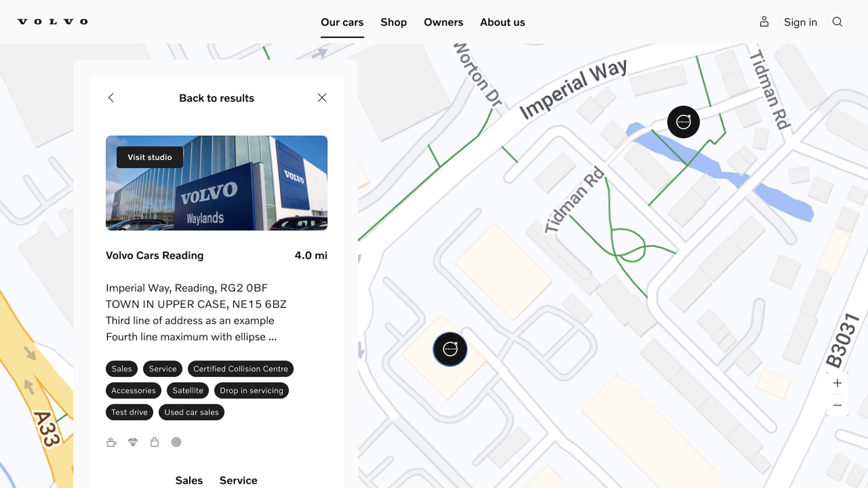Click the Volvo logo in the header
The width and height of the screenshot is (868, 488).
coord(53,22)
